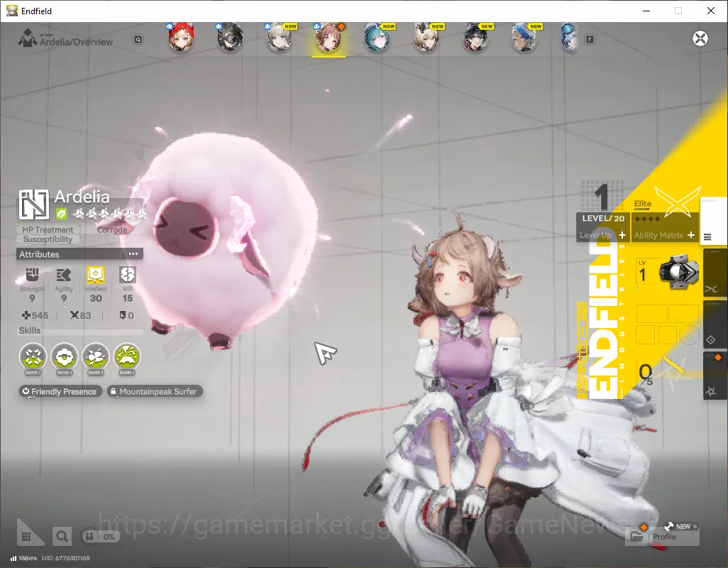Open the potential 0/5 indicator

pos(646,374)
